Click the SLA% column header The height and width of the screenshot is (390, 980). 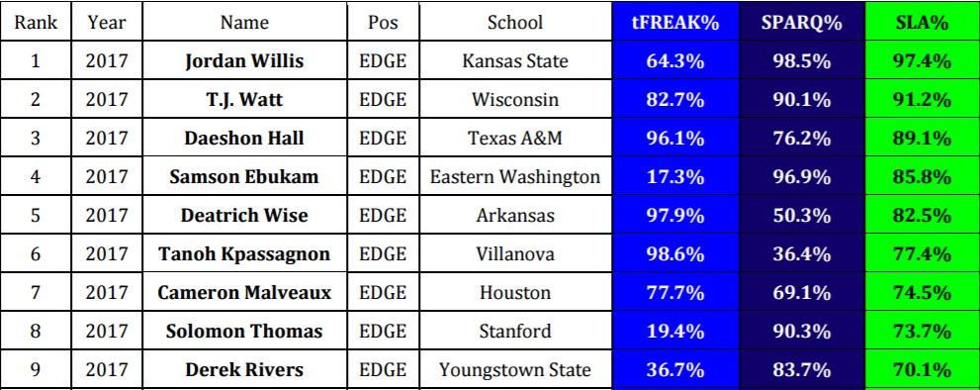pyautogui.click(x=923, y=22)
